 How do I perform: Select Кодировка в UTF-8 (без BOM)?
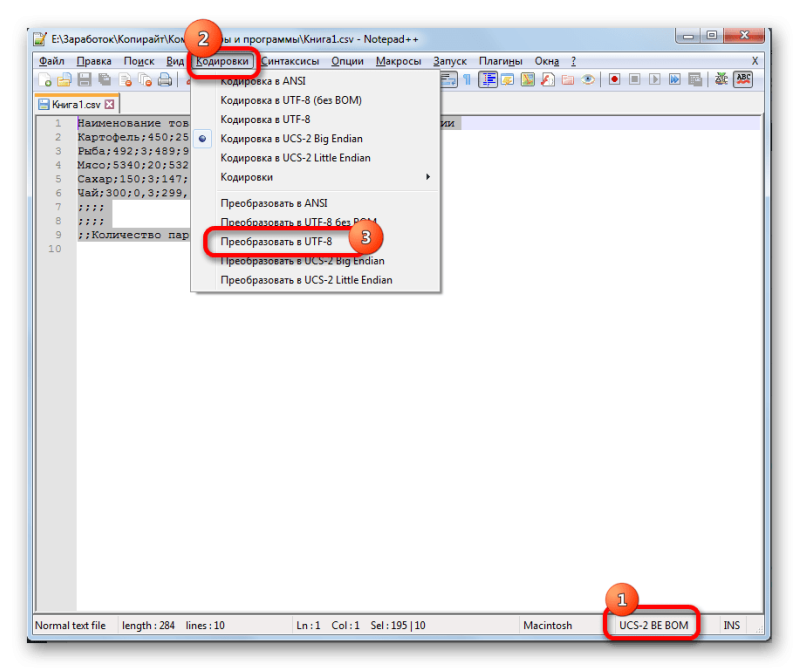[x=316, y=100]
